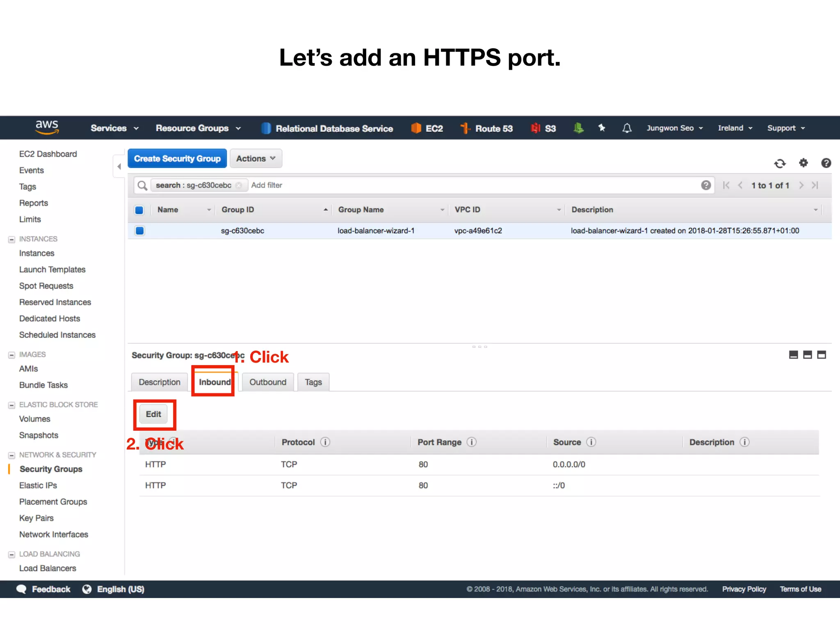Open the Support dropdown menu

[x=786, y=128]
